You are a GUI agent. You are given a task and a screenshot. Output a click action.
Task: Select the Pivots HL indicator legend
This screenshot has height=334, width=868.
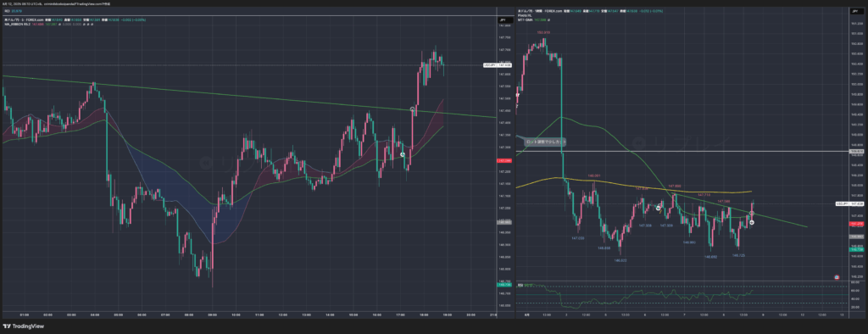pyautogui.click(x=526, y=15)
